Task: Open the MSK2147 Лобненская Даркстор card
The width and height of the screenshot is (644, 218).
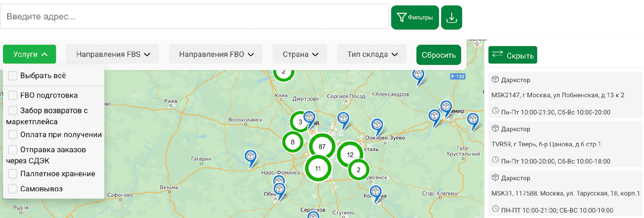Action: [565, 95]
